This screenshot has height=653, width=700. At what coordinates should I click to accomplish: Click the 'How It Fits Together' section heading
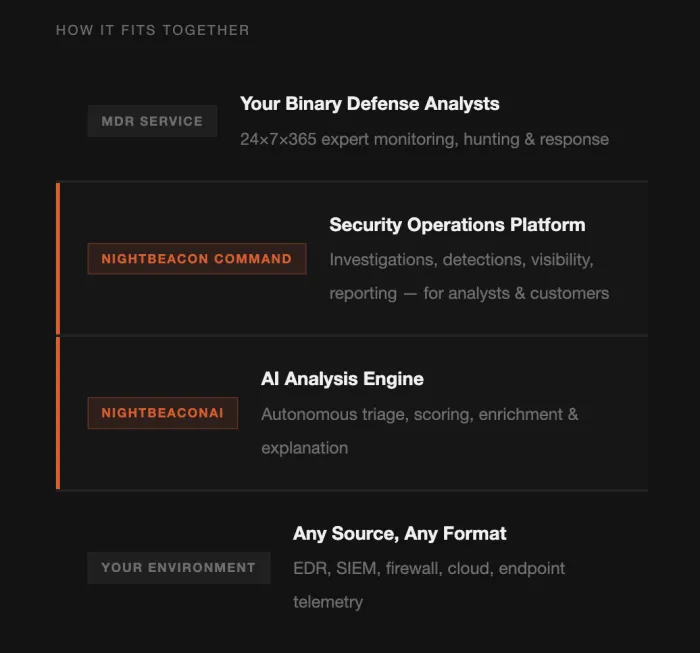[x=152, y=30]
